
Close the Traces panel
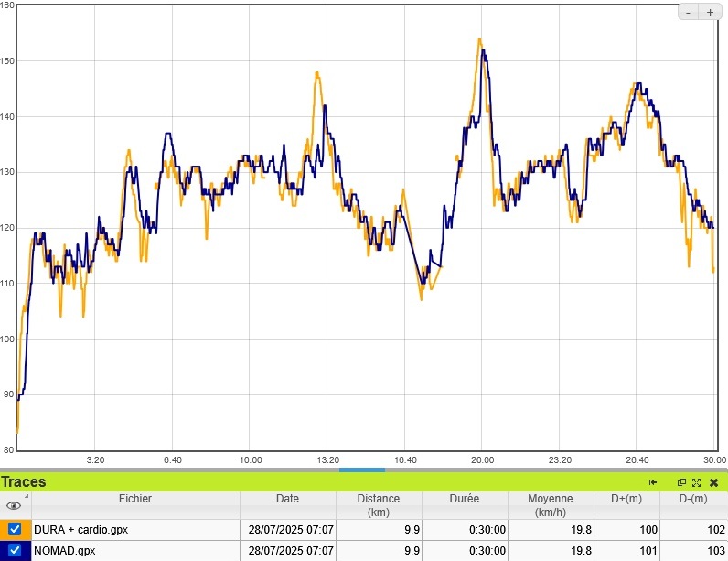[x=713, y=482]
